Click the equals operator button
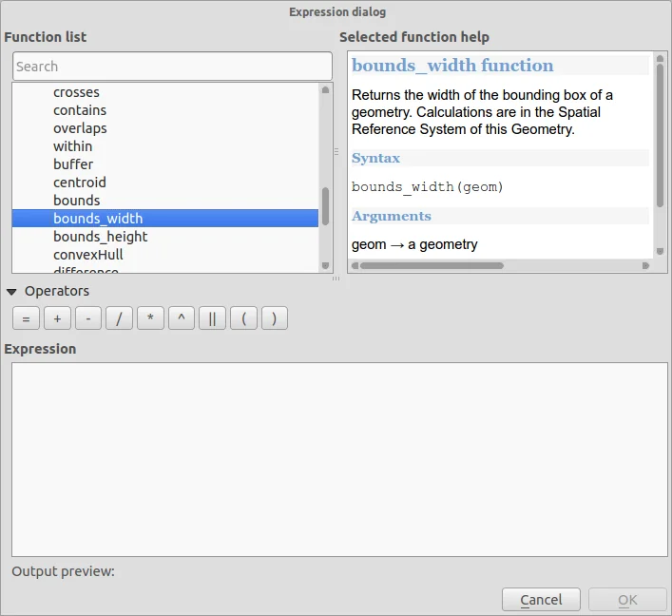 [26, 318]
